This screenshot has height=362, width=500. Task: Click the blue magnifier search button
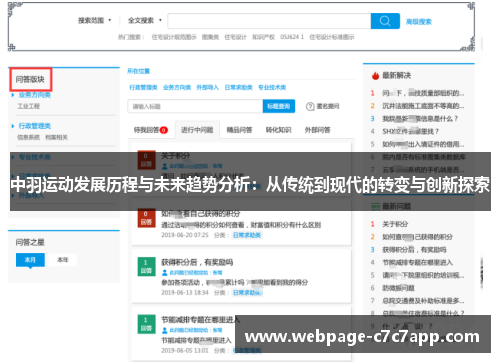point(385,21)
